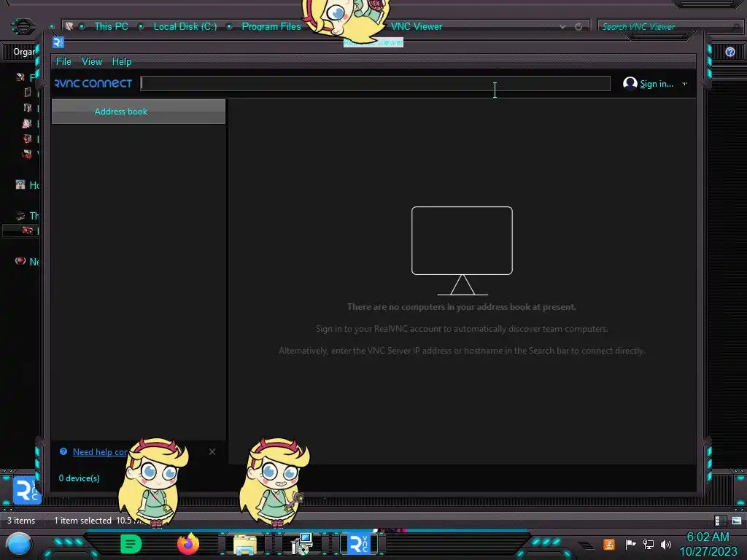Click the network tray icon
This screenshot has height=560, width=747.
pyautogui.click(x=648, y=544)
